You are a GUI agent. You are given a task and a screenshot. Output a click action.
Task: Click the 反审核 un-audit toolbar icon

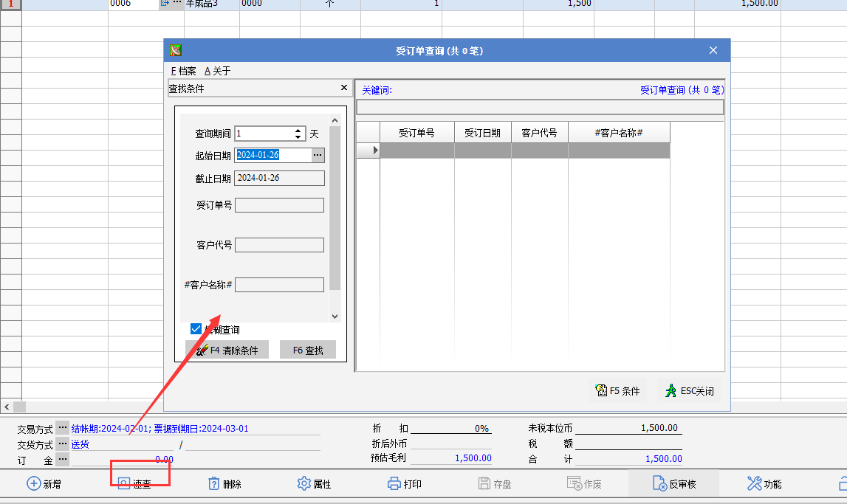(x=659, y=484)
